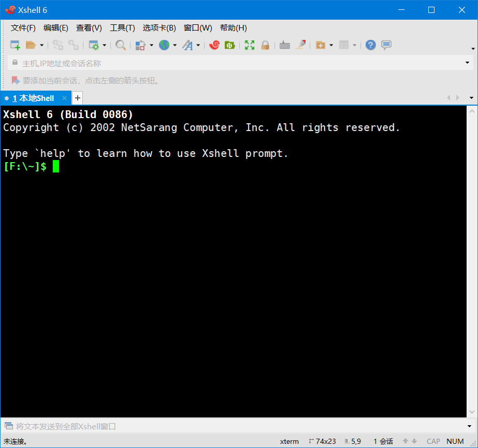Click the key mapping keyboard icon
Image resolution: width=478 pixels, height=448 pixels.
point(285,45)
